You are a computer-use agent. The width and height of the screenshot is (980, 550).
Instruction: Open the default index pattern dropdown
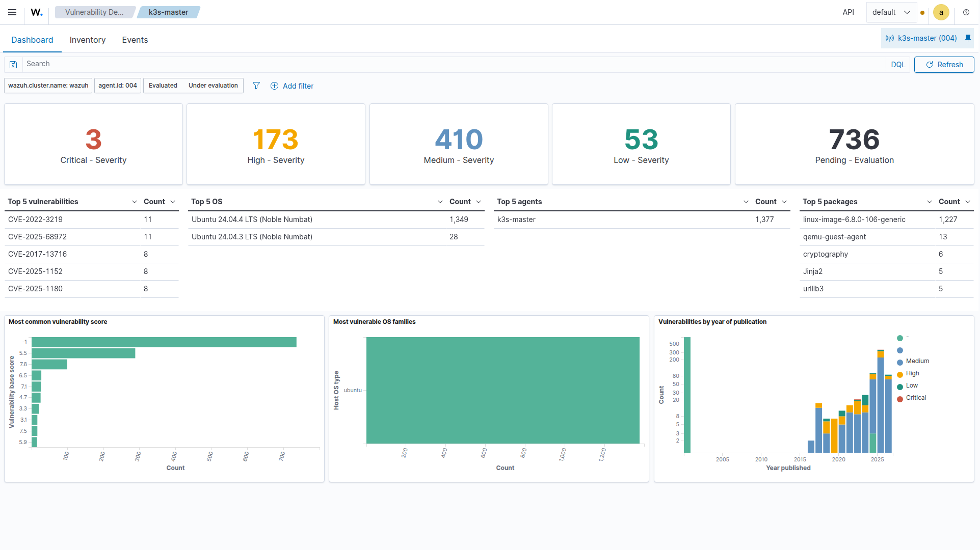[891, 12]
